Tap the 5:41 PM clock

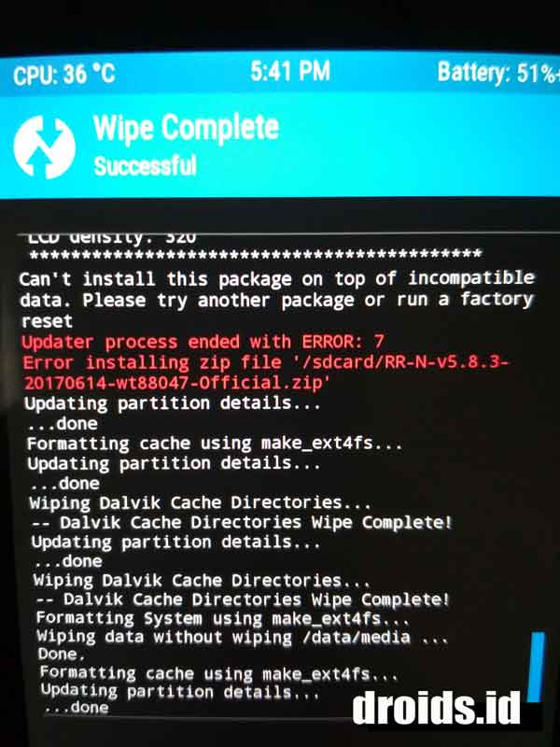[290, 71]
